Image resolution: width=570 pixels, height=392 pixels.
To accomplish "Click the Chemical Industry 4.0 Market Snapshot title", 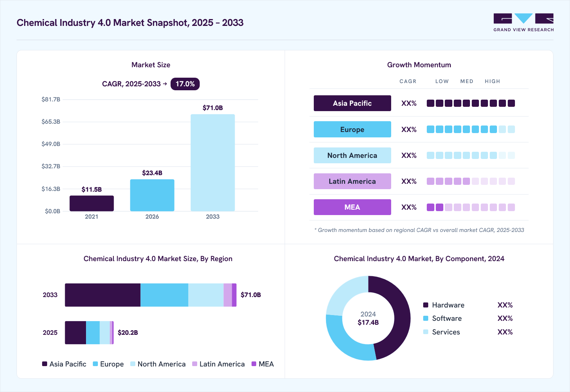I will click(x=130, y=23).
